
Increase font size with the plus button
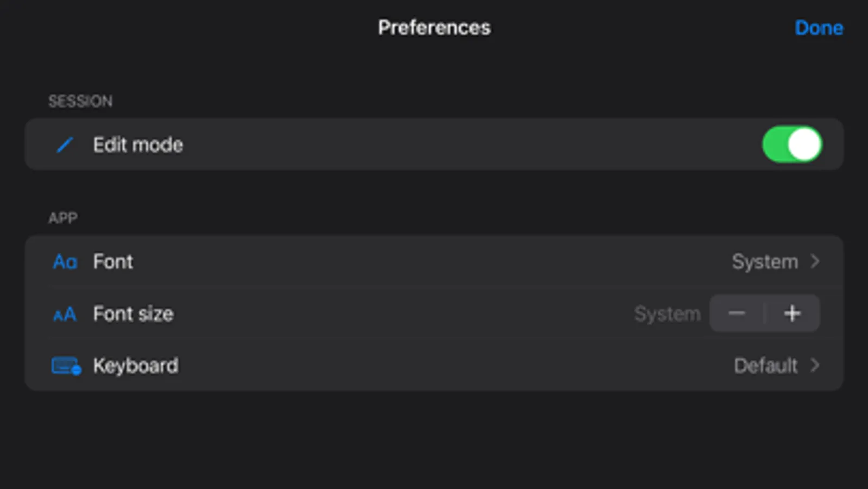(x=792, y=314)
